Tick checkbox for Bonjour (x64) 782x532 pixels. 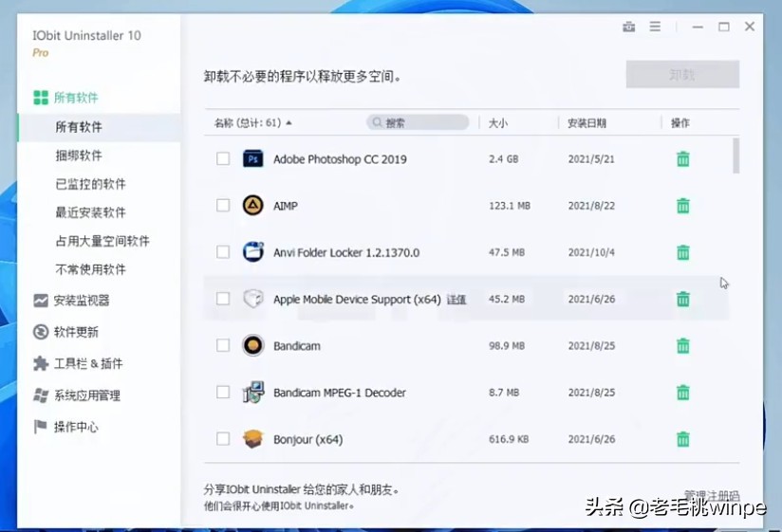point(223,439)
